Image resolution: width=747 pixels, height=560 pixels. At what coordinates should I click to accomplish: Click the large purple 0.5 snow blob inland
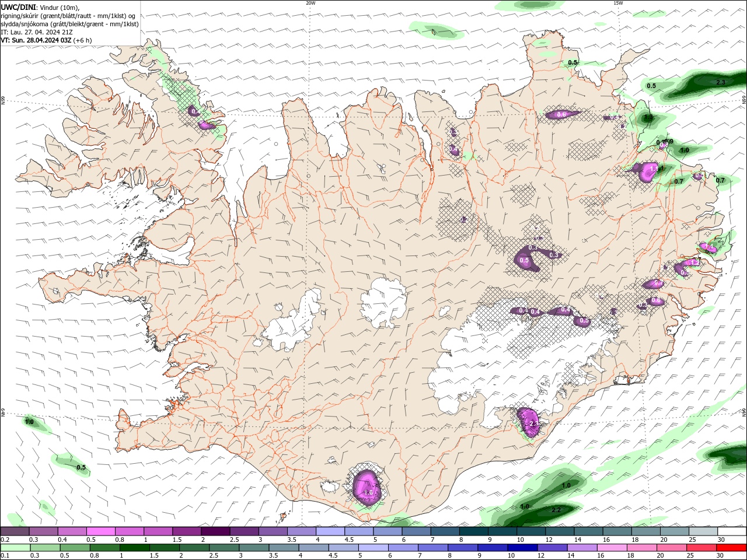(x=526, y=260)
